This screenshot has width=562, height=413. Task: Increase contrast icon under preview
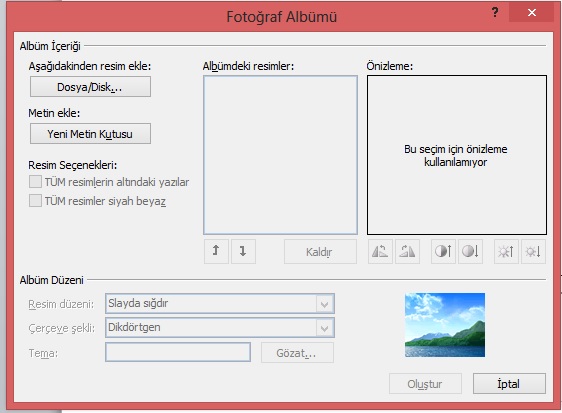443,251
